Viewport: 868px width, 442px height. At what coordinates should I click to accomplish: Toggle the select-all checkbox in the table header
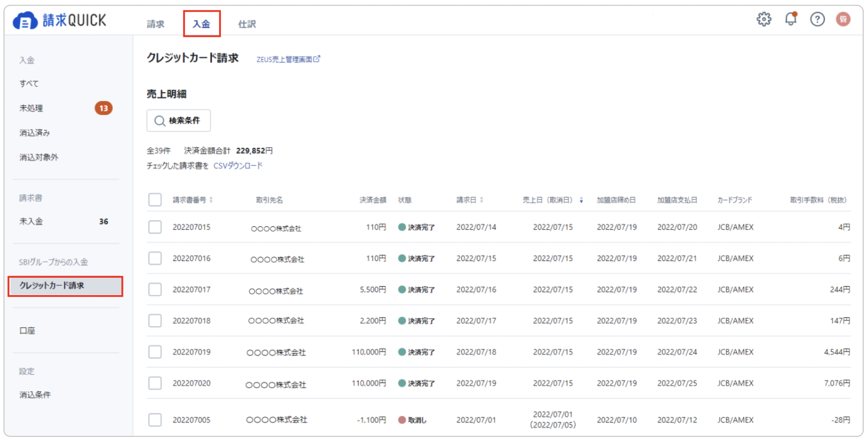pyautogui.click(x=155, y=200)
